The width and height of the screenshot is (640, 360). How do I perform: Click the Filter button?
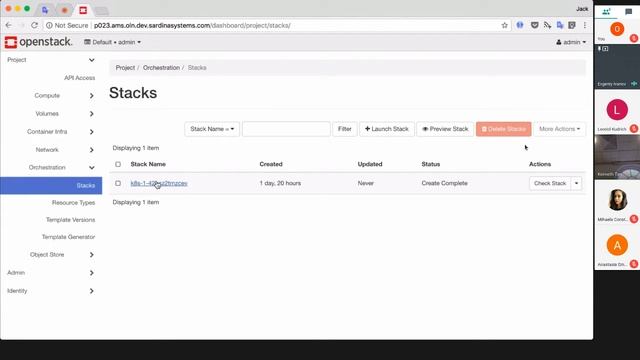click(344, 129)
